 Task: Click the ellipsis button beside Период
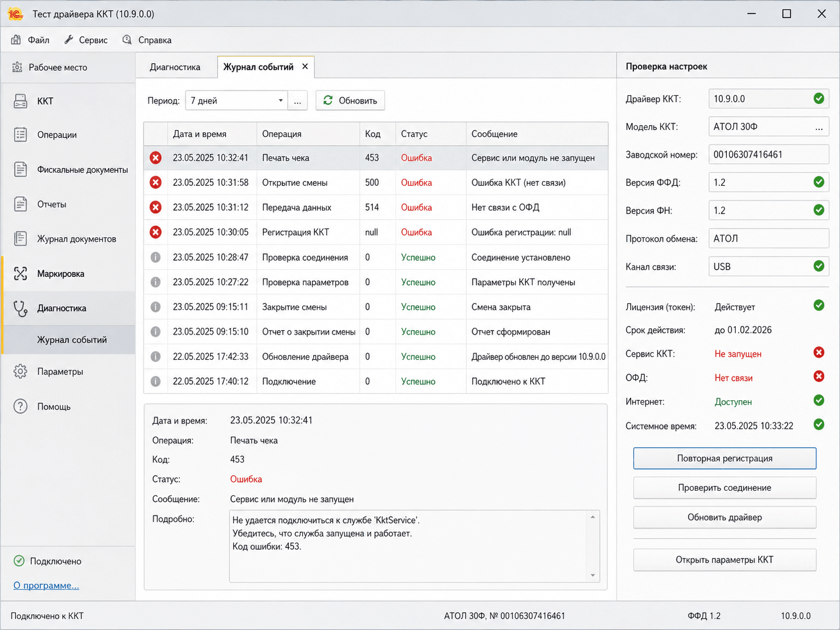(298, 100)
